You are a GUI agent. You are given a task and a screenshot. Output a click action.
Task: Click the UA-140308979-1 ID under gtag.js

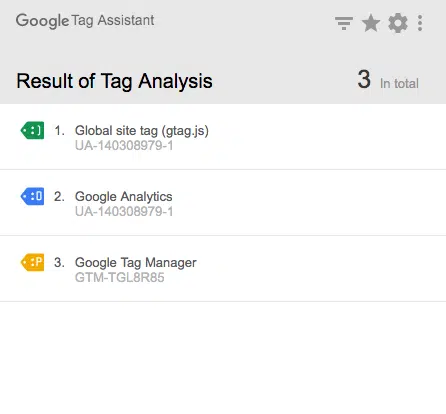click(124, 145)
